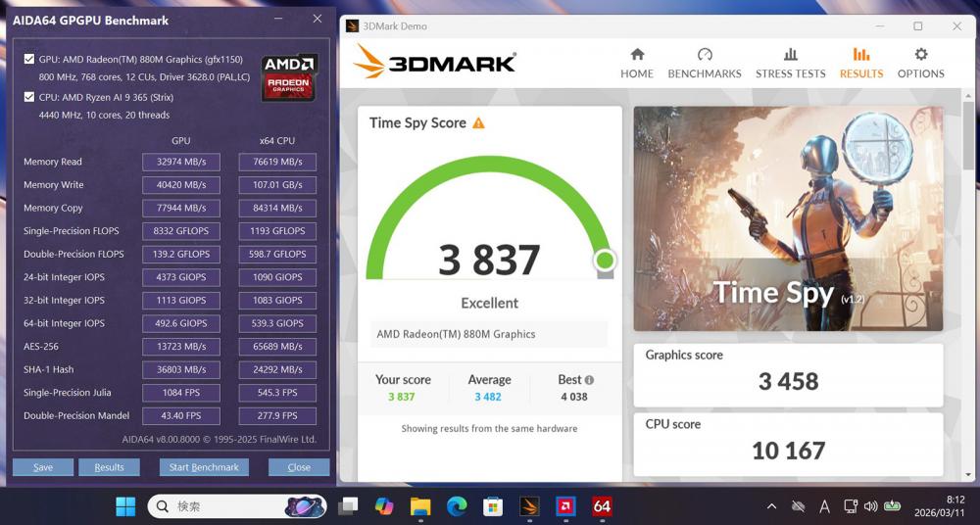The height and width of the screenshot is (525, 980).
Task: Click GPU SHA-1 Hash value 36803 MB/s
Action: [181, 369]
